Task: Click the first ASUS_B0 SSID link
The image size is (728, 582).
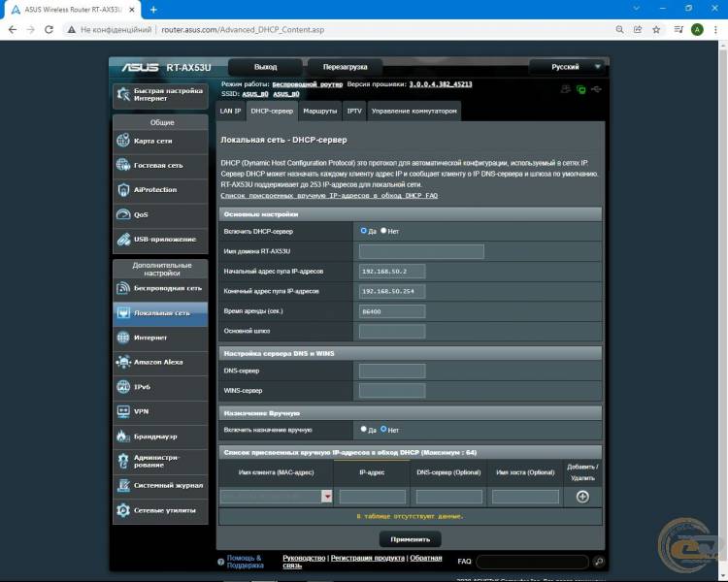Action: [255, 94]
